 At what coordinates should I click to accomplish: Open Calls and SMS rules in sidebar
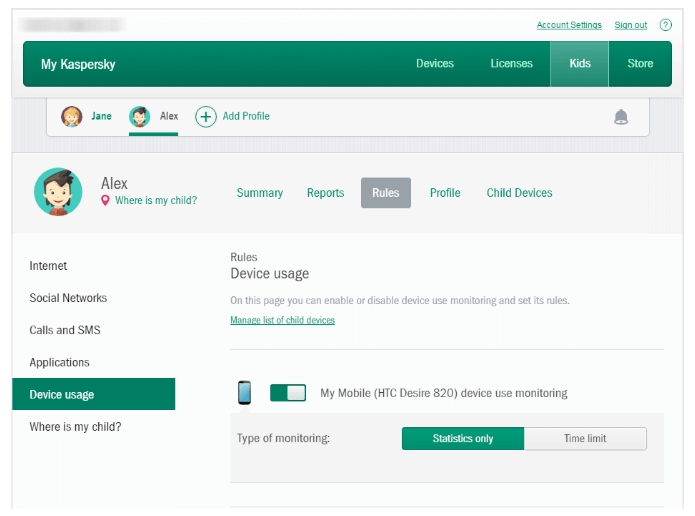point(65,330)
